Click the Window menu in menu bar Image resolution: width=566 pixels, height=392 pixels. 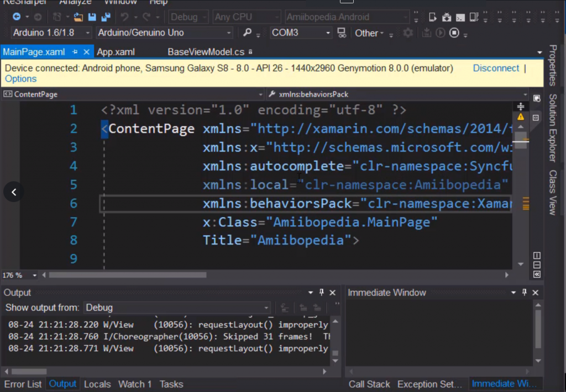(120, 2)
